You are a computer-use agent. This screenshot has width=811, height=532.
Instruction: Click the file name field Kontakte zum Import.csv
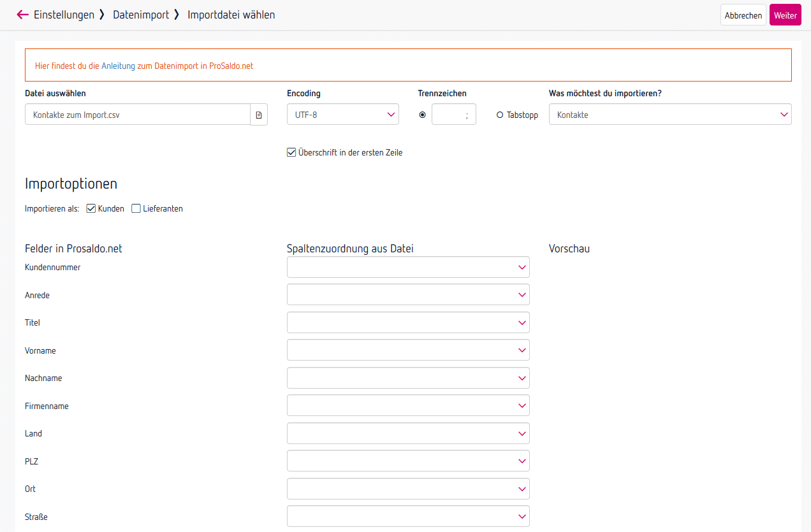(x=138, y=115)
